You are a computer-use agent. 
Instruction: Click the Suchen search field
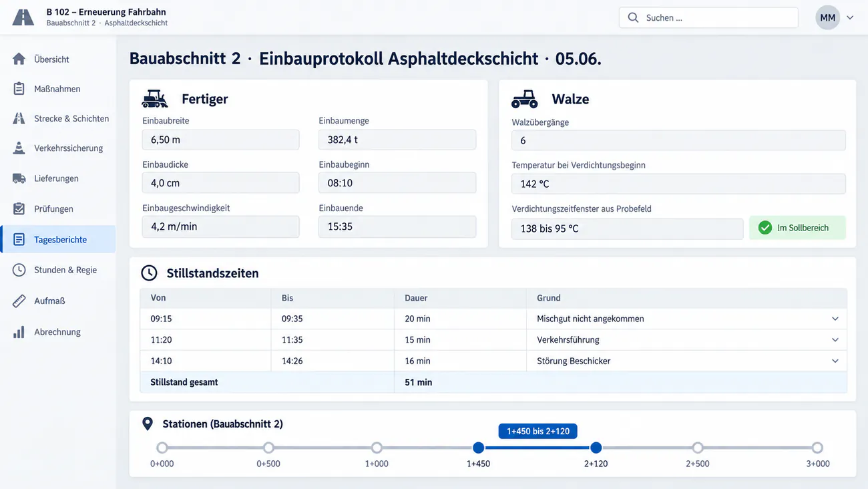[x=708, y=18]
